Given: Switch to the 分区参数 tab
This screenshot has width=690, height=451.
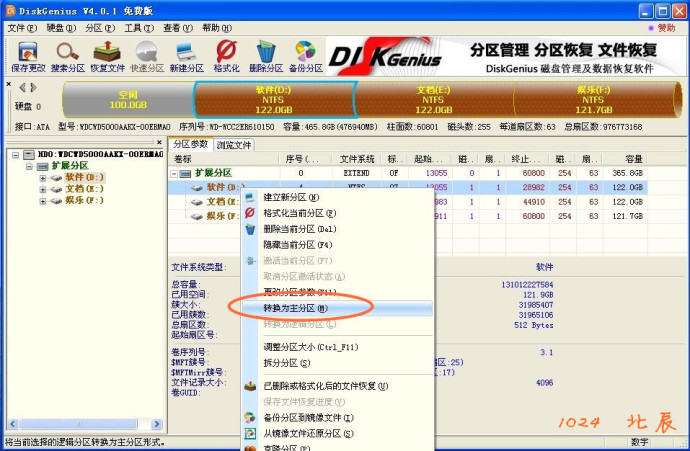Looking at the screenshot, I should click(x=191, y=144).
